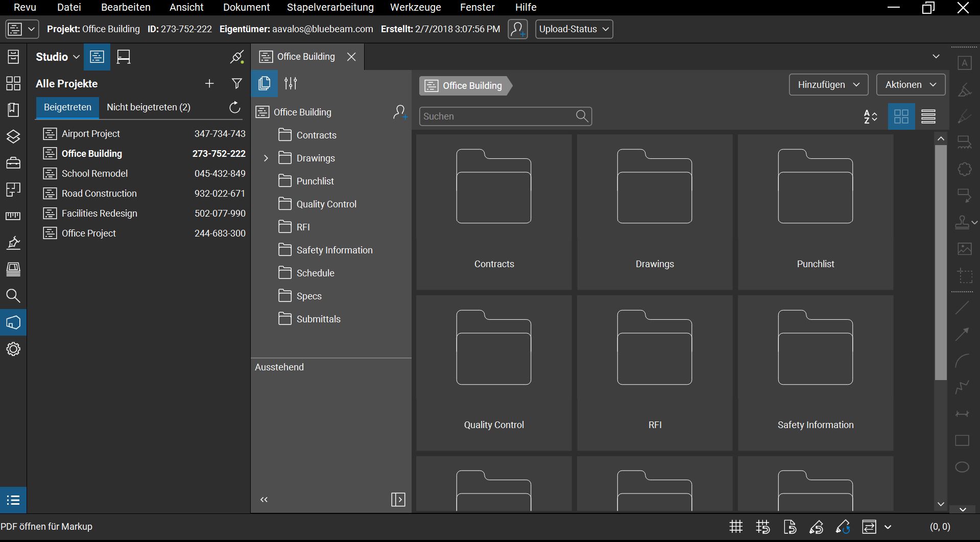Open the Markups list icon at bottom-left
Viewport: 980px width, 542px height.
13,500
